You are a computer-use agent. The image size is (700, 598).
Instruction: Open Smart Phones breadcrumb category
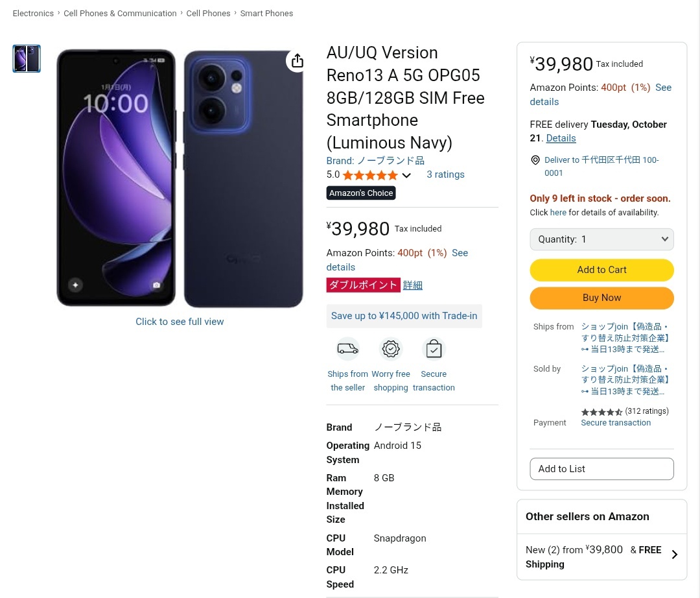(x=266, y=13)
